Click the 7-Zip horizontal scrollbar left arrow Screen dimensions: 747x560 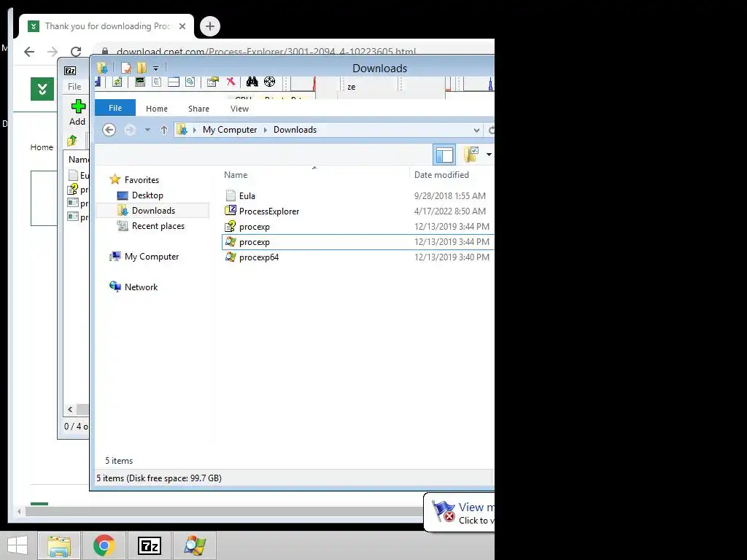pyautogui.click(x=70, y=410)
